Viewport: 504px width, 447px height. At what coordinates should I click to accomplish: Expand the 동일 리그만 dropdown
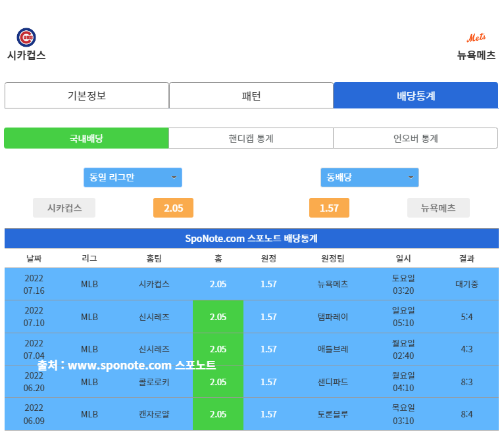(x=133, y=177)
